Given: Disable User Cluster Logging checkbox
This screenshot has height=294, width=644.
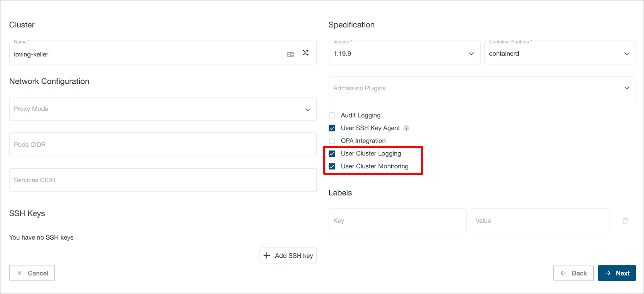Looking at the screenshot, I should tap(332, 153).
